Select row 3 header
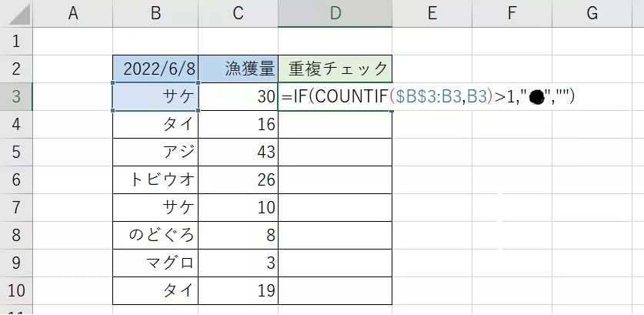Image resolution: width=644 pixels, height=315 pixels. (x=16, y=96)
